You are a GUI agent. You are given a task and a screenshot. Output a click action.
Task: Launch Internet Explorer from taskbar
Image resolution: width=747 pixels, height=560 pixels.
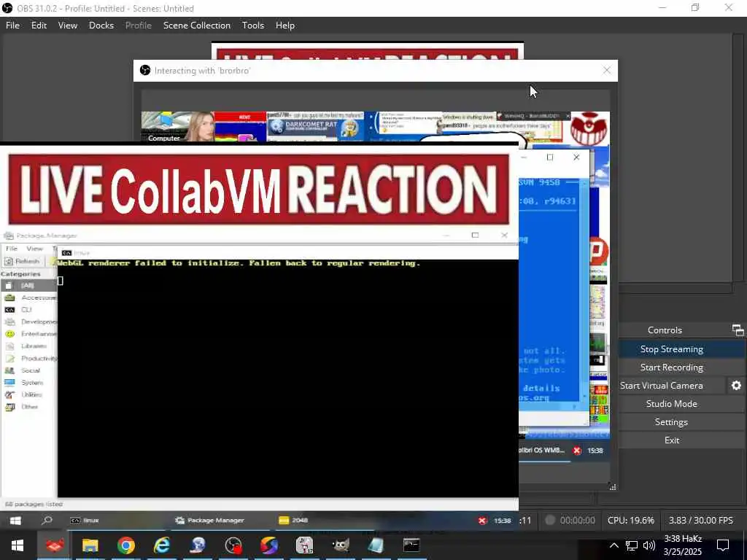(x=162, y=545)
